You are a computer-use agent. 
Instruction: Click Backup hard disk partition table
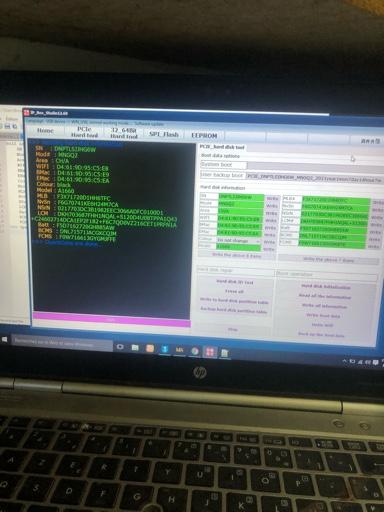(x=234, y=310)
